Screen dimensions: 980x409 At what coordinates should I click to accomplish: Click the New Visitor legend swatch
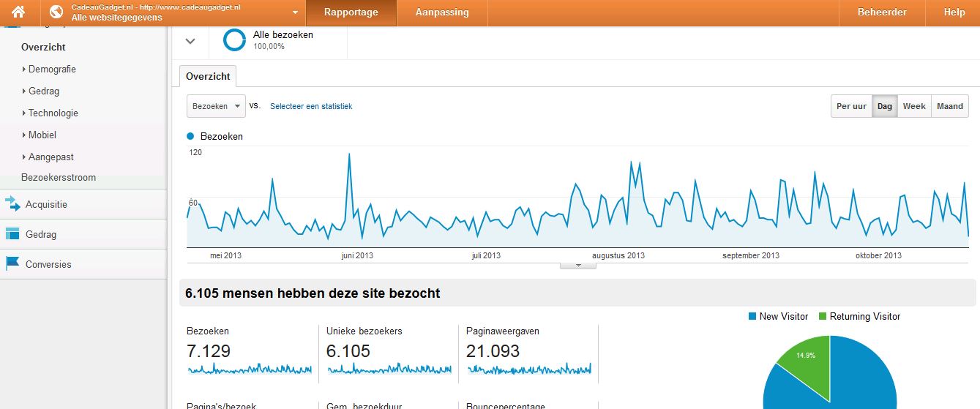click(752, 316)
